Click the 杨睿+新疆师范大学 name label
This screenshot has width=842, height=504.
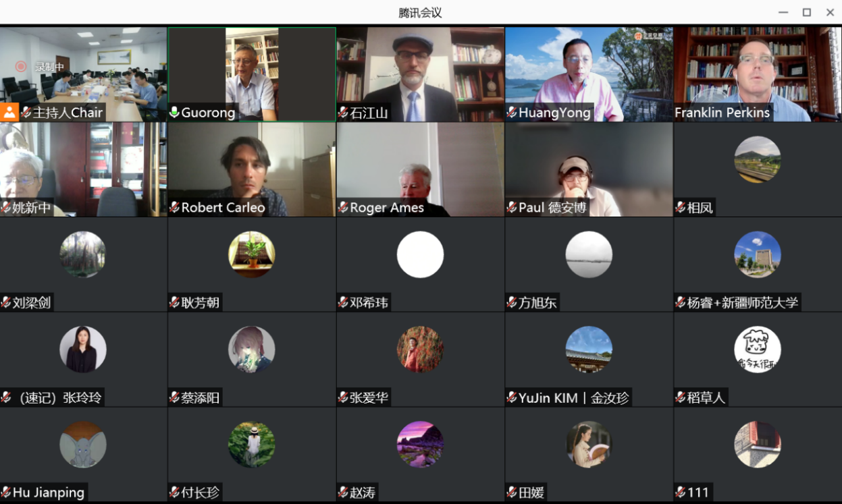743,303
